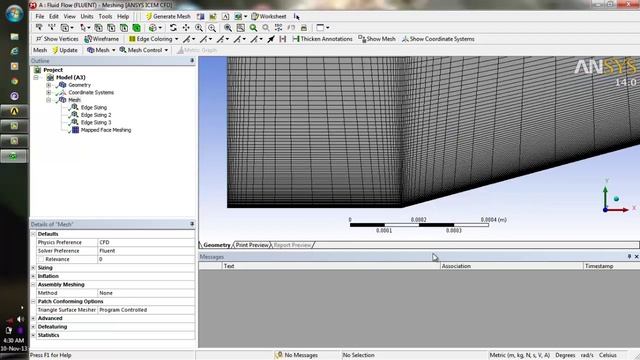Screen dimensions: 640x360
Task: Check the Relevance parameter checkbox
Action: tap(41, 259)
